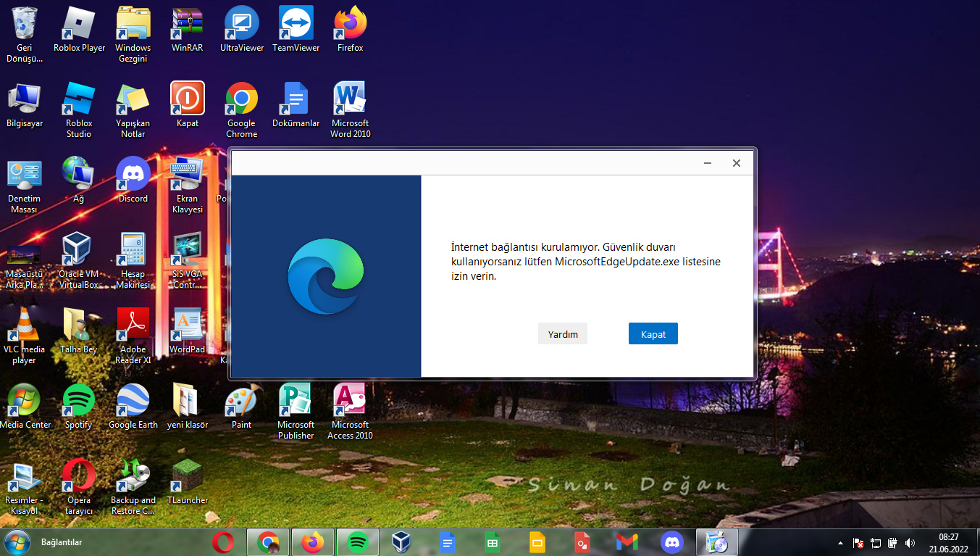Select the Oracle VM VirtualBox desktop shortcut
980x556 pixels.
[x=79, y=260]
